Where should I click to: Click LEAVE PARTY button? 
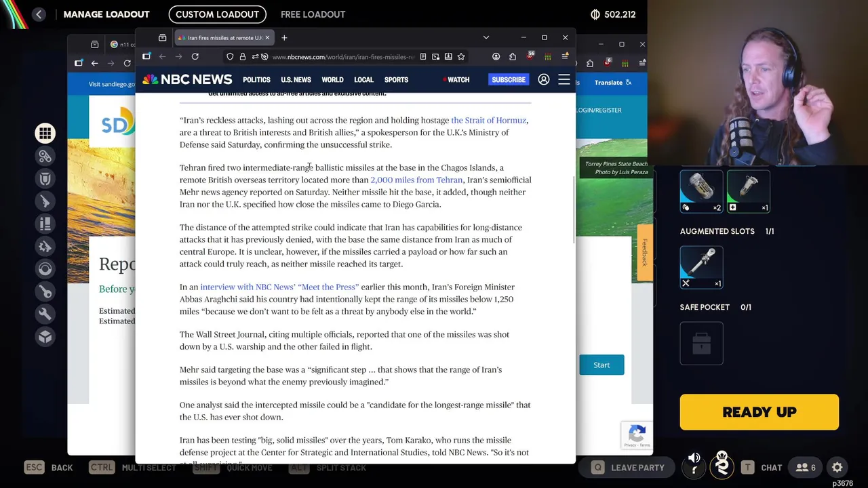628,467
